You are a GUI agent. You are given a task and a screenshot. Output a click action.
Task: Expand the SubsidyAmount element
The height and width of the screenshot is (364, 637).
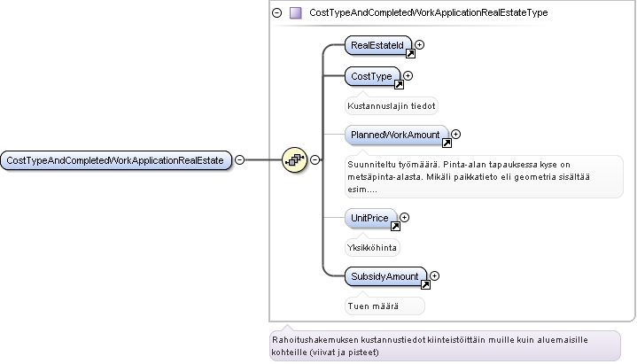(434, 275)
